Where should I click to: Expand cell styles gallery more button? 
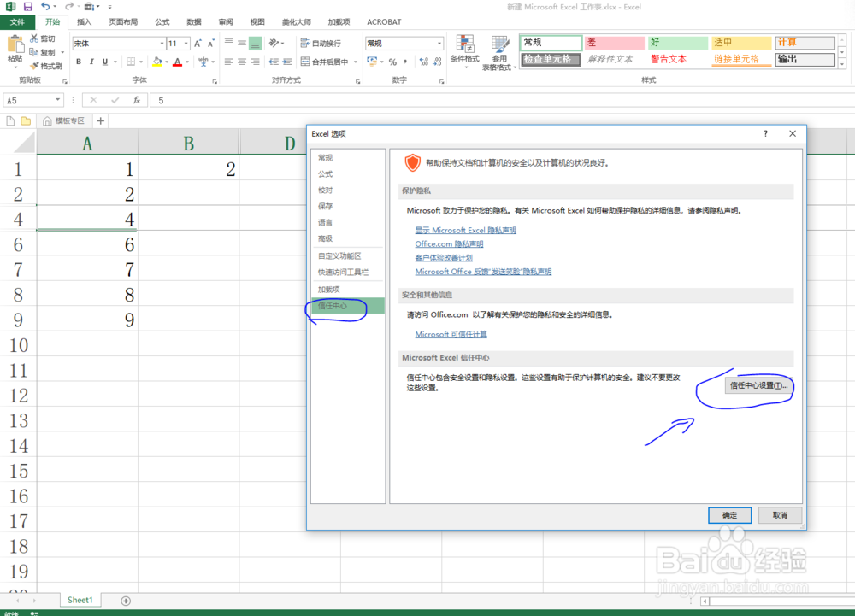pyautogui.click(x=842, y=64)
